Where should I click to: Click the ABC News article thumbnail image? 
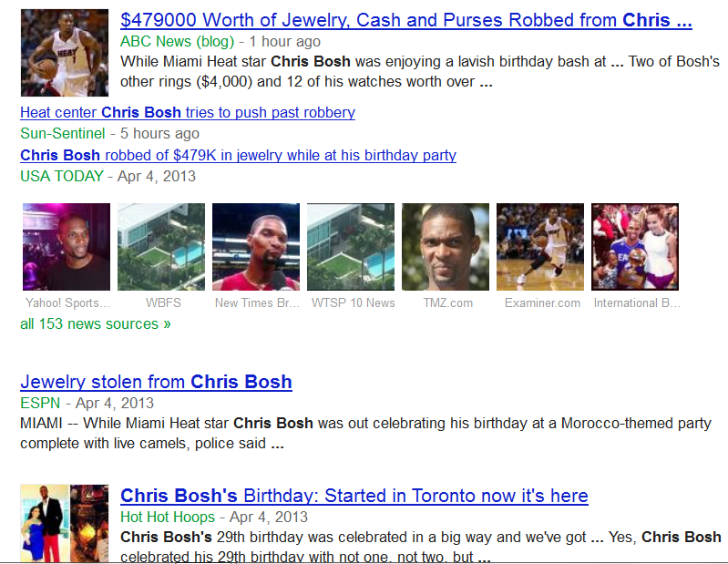(65, 53)
